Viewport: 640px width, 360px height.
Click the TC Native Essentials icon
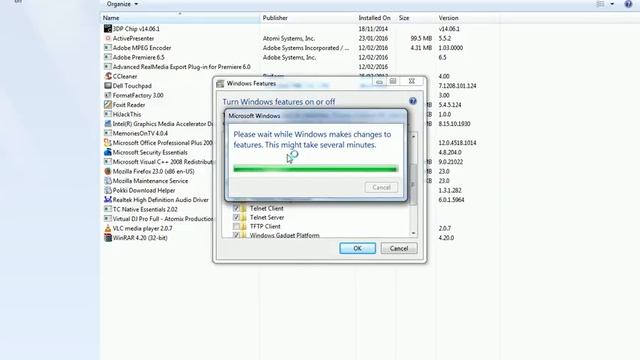[x=108, y=209]
